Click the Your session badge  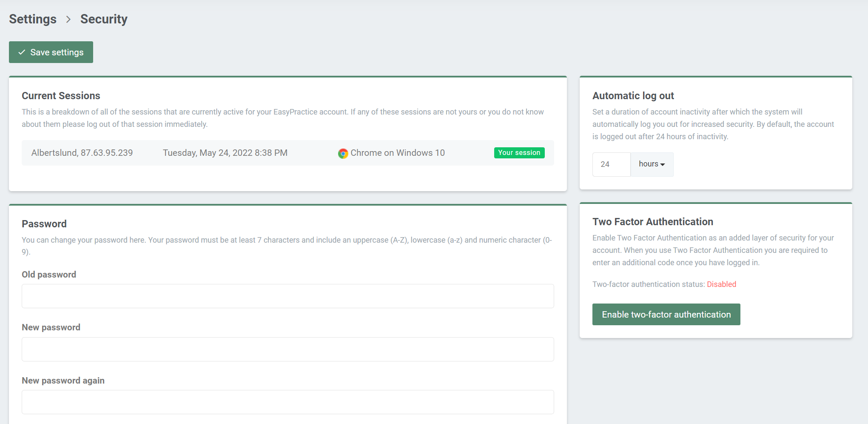click(519, 153)
